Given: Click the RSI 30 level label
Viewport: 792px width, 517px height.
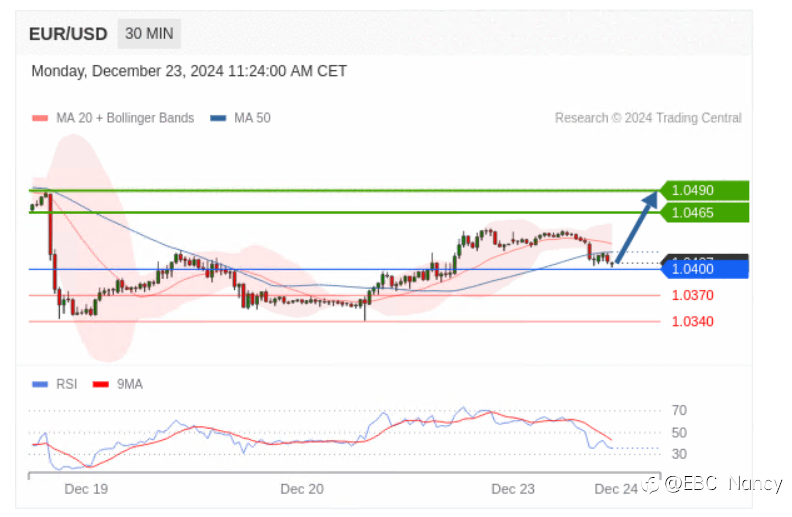Looking at the screenshot, I should pos(679,454).
